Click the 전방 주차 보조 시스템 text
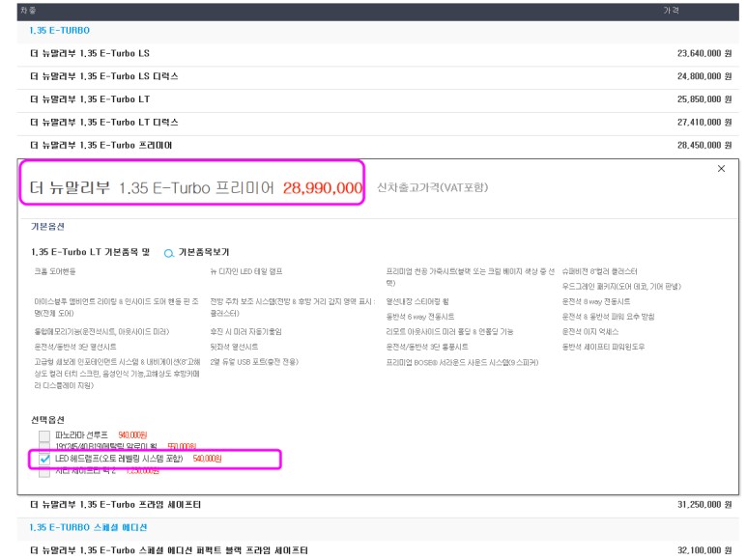The image size is (747, 560). coord(293,307)
